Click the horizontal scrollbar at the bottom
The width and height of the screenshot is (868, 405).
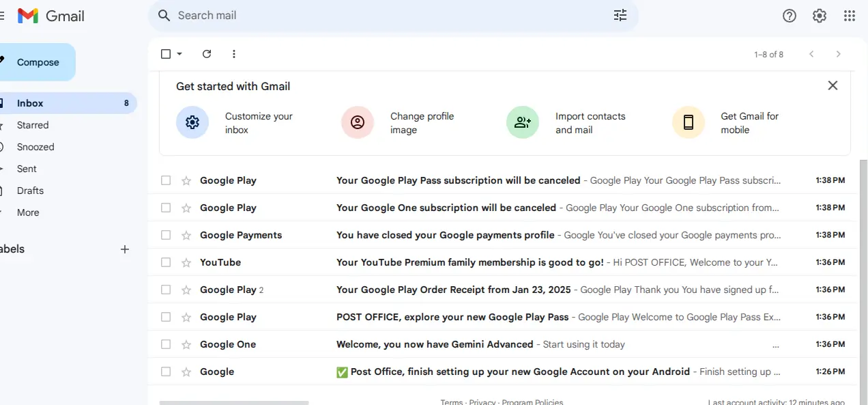click(234, 403)
